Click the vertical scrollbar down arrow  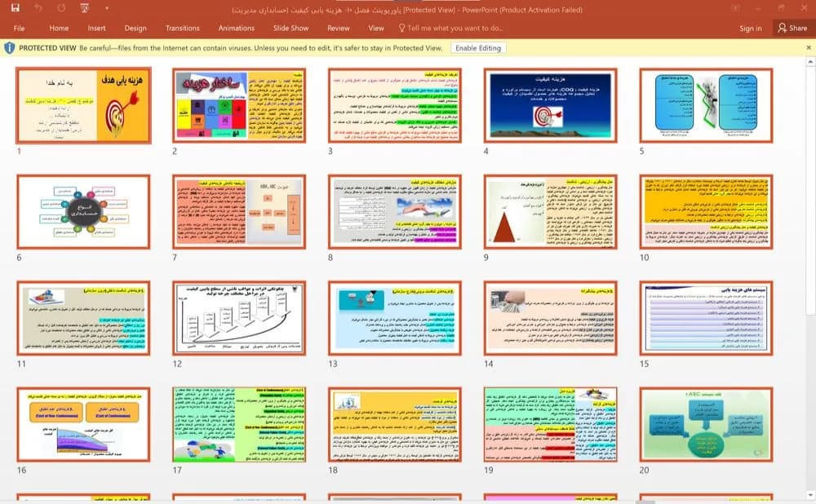pyautogui.click(x=810, y=495)
